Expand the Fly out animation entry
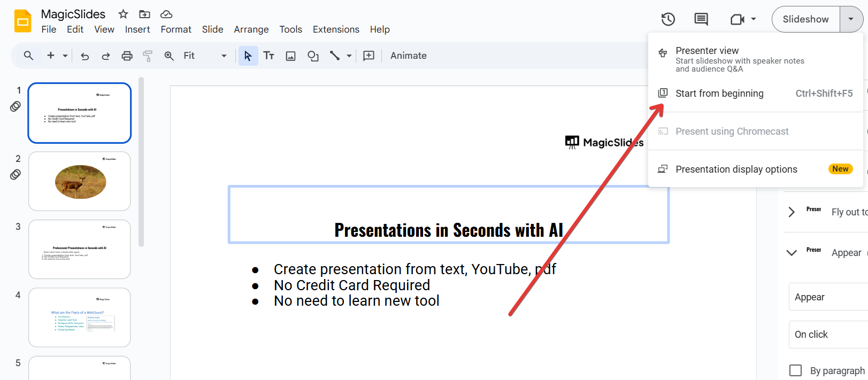Viewport: 868px width, 380px height. point(792,212)
